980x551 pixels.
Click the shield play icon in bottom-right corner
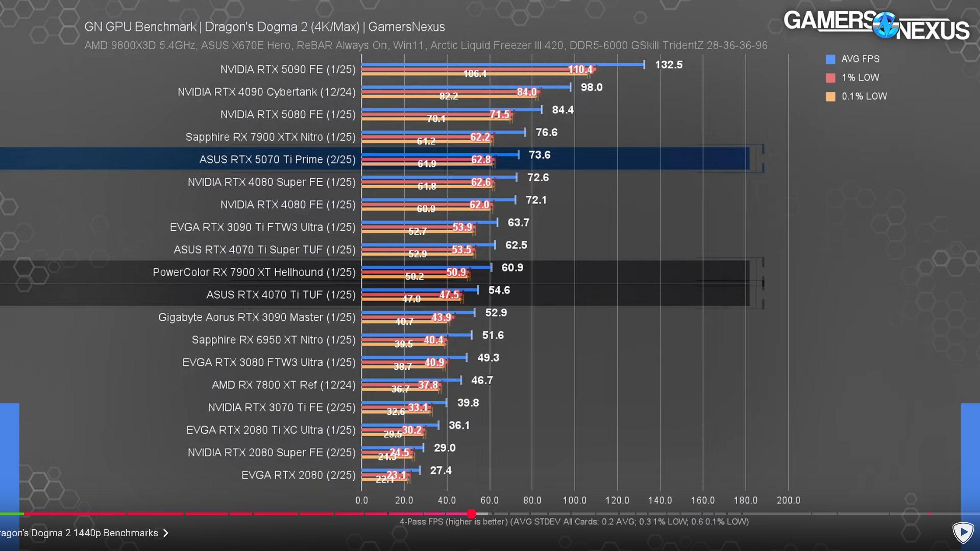(x=963, y=533)
